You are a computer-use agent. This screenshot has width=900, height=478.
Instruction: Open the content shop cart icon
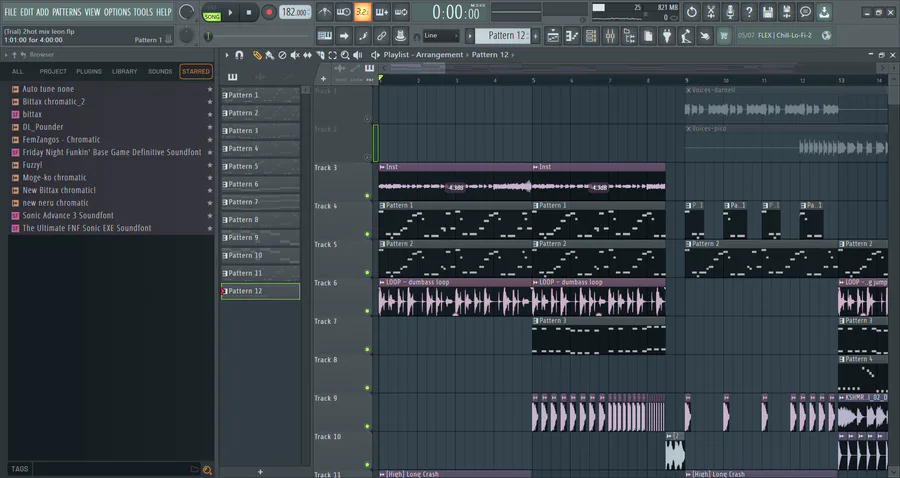[724, 36]
